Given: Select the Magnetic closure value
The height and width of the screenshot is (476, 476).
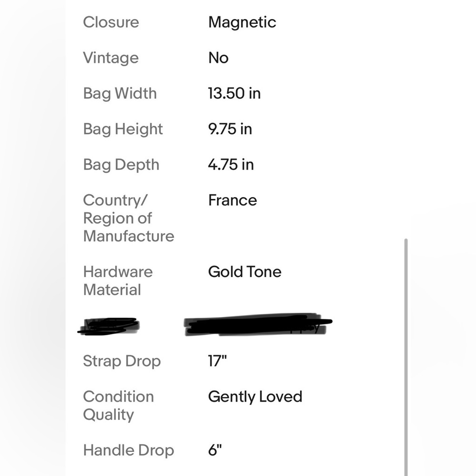Looking at the screenshot, I should 242,22.
